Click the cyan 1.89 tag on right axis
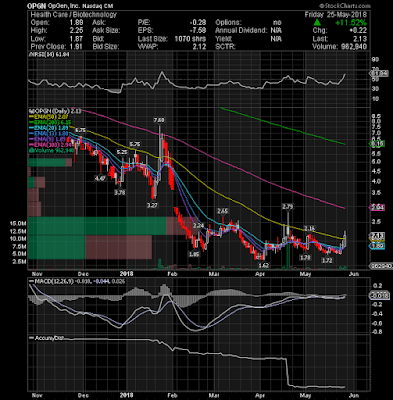393x400 pixels. 378,246
